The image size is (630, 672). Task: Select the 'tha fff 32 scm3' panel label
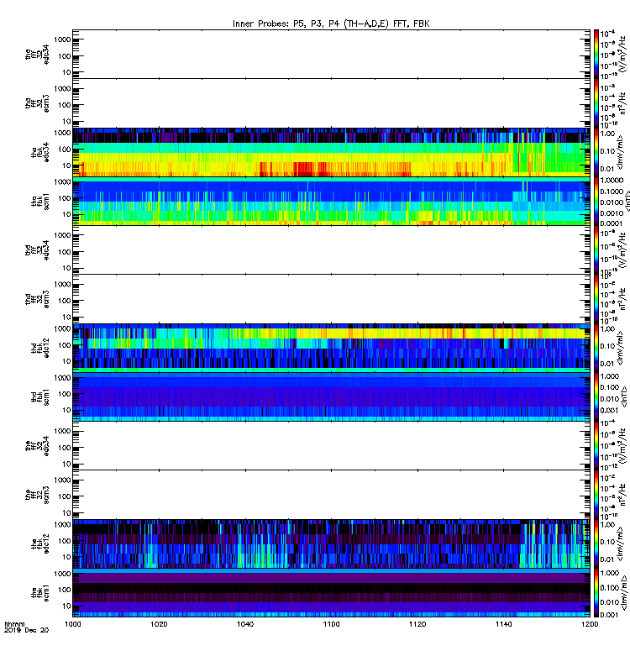37,103
